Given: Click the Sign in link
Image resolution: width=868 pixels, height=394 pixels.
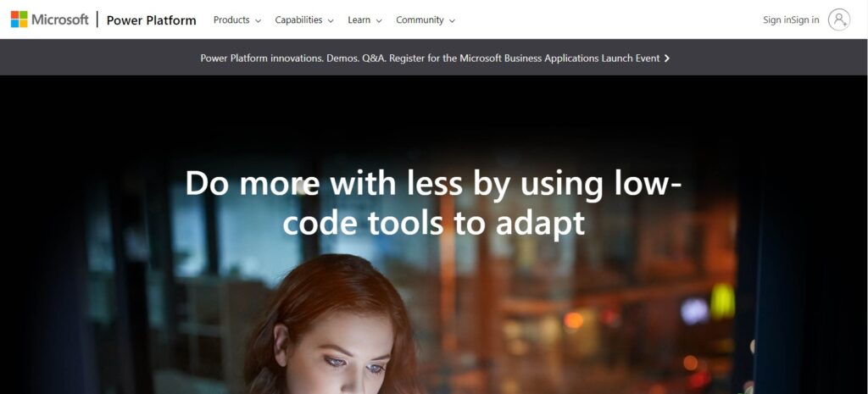Looking at the screenshot, I should (791, 20).
